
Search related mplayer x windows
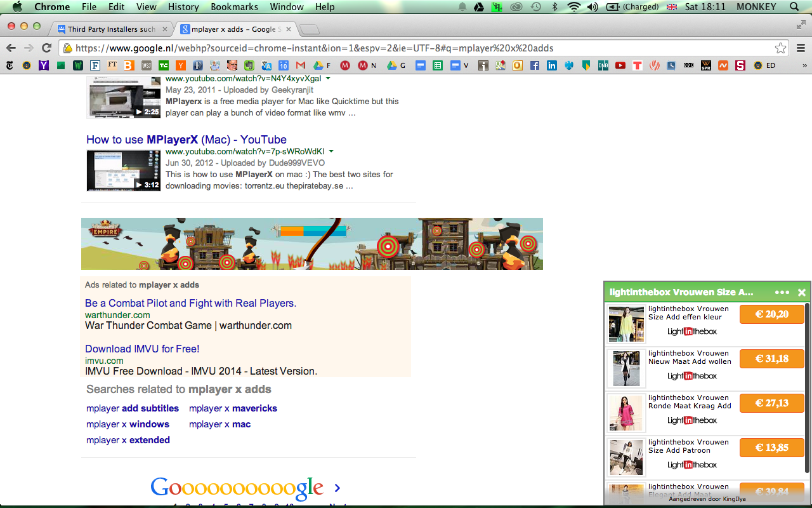coord(128,424)
